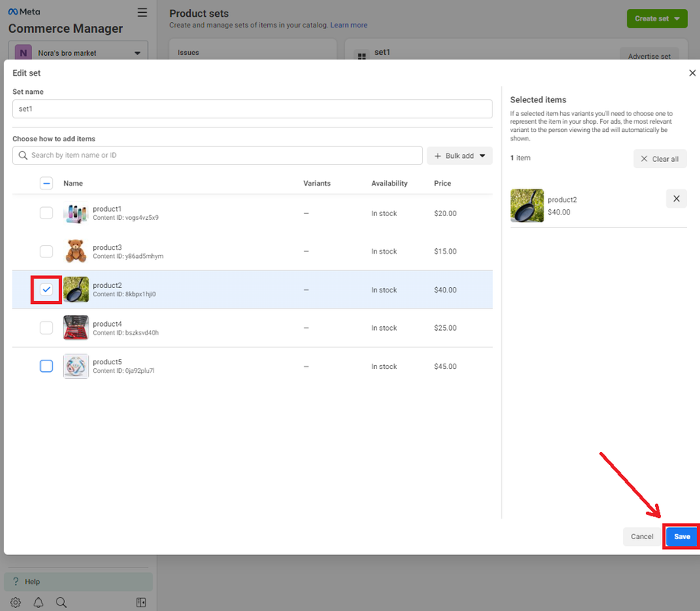Check the product5 checkbox

pos(47,366)
